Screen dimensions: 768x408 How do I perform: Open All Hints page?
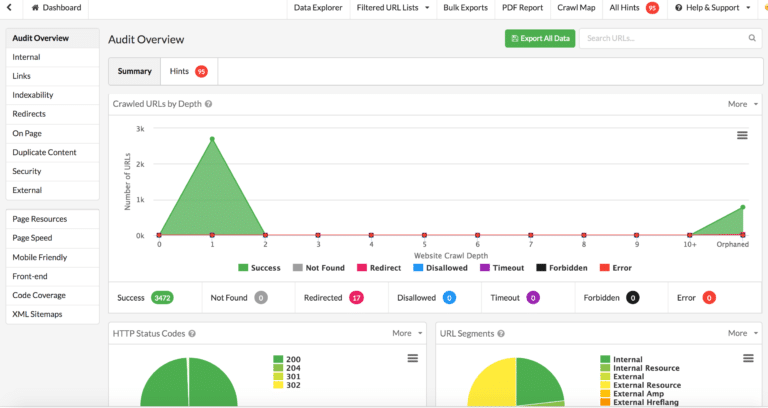click(x=624, y=8)
